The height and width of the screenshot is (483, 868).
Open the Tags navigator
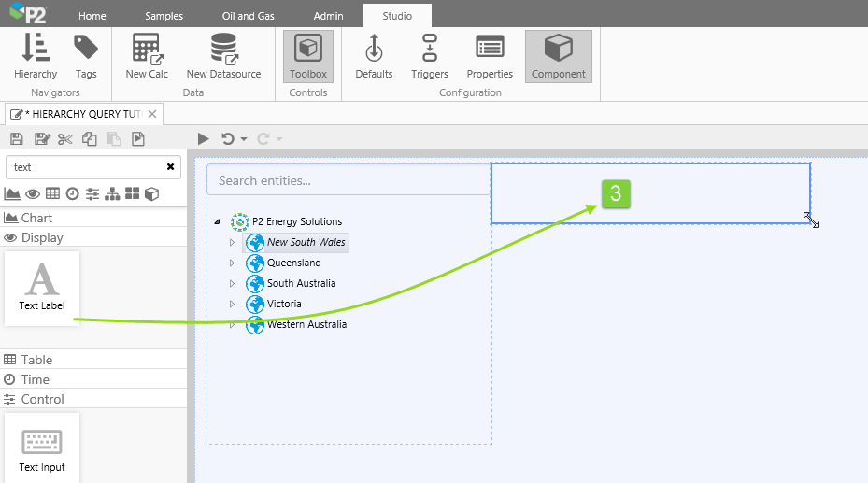click(86, 56)
